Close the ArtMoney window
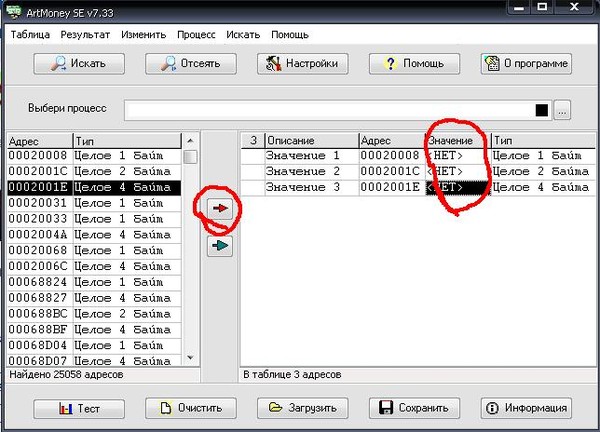The height and width of the screenshot is (432, 600). point(574,7)
